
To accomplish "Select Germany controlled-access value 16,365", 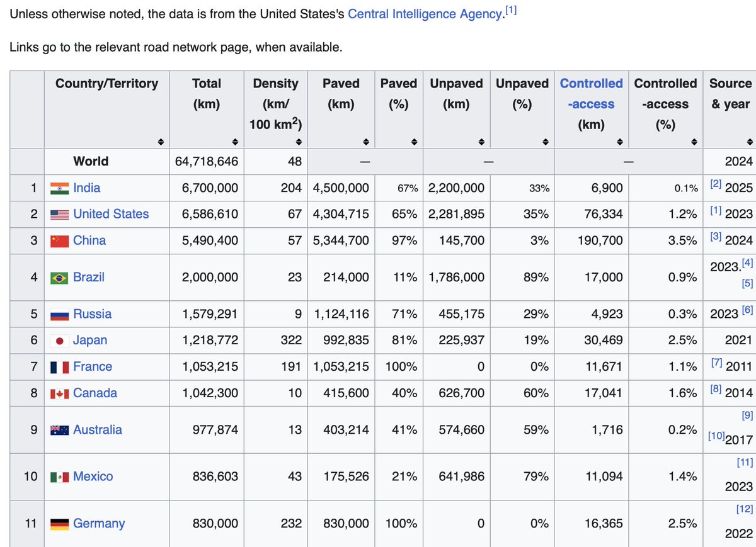I will (x=603, y=524).
